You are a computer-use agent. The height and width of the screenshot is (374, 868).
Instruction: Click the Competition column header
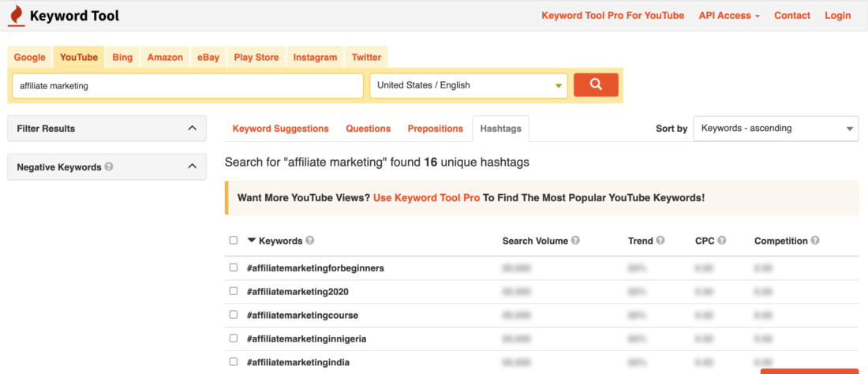tap(781, 241)
